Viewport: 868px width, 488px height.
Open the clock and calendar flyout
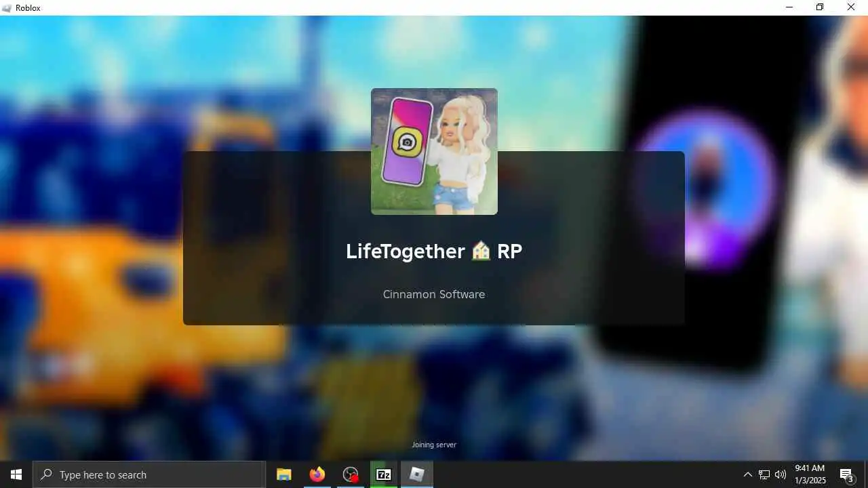(810, 474)
